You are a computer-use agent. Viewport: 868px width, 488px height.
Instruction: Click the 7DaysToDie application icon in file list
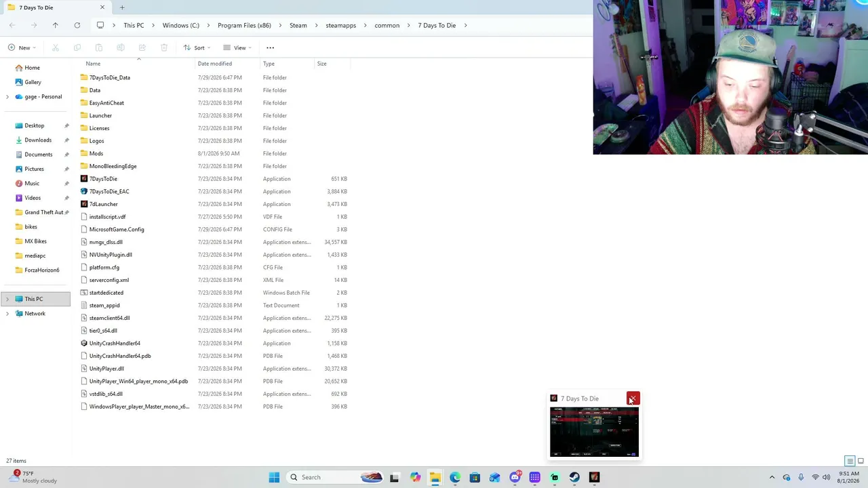[x=84, y=179]
